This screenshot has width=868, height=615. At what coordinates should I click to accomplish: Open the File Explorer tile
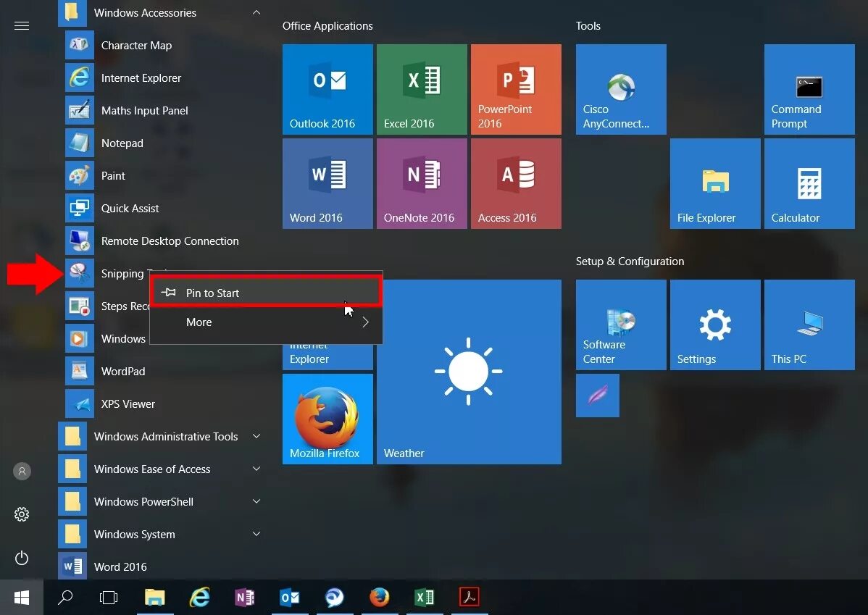715,183
